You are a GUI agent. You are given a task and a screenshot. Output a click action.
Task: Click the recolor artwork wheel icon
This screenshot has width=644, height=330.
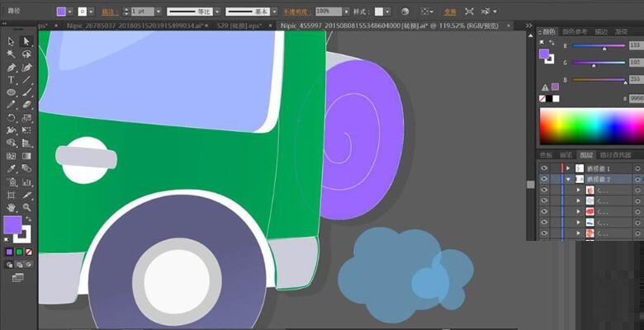pyautogui.click(x=405, y=12)
